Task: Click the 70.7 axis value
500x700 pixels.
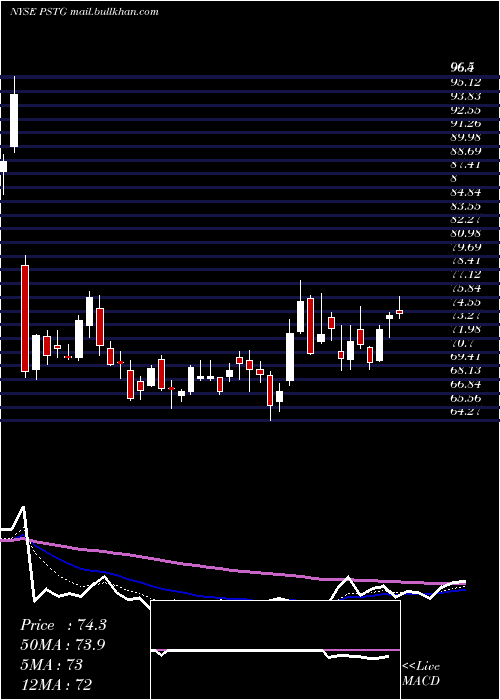Action: (462, 343)
